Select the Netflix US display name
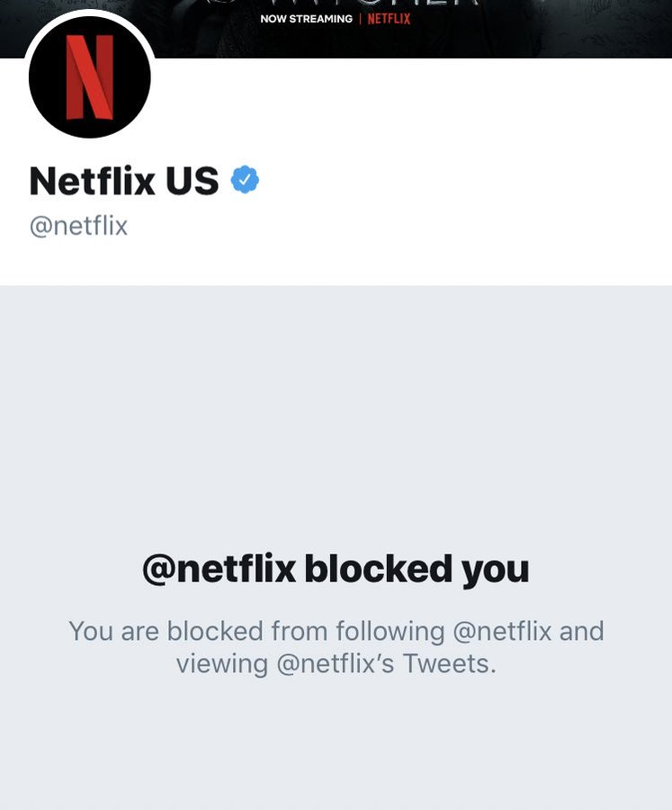The image size is (672, 810). click(124, 181)
